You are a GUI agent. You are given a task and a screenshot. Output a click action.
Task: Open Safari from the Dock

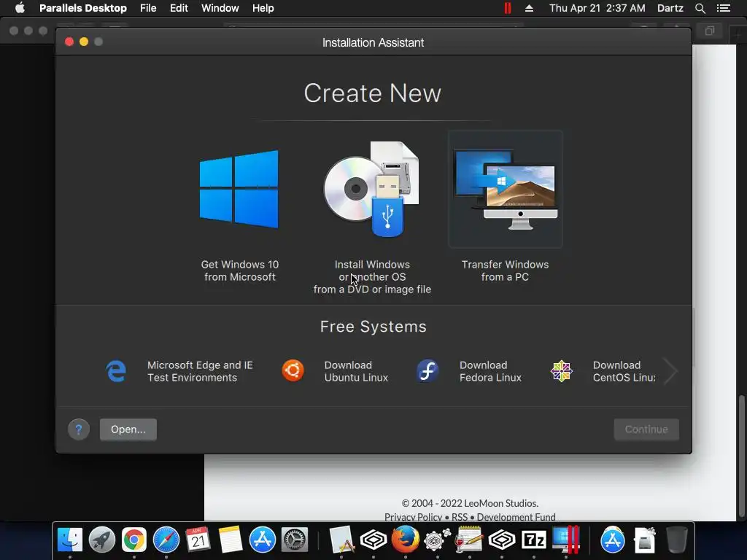click(x=166, y=540)
